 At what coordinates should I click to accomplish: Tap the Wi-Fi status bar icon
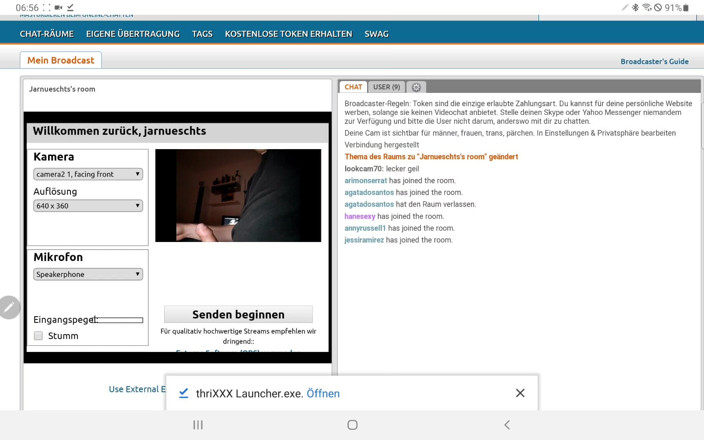[647, 8]
